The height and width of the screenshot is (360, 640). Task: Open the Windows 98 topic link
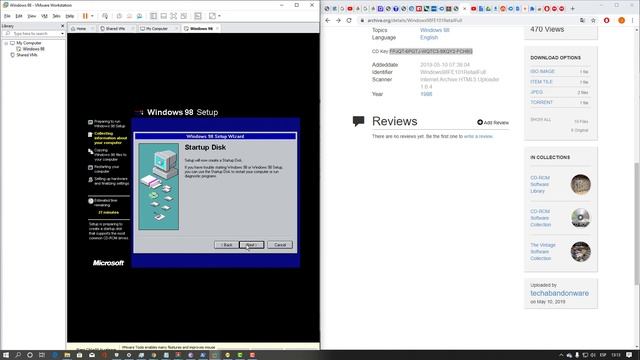tap(435, 30)
